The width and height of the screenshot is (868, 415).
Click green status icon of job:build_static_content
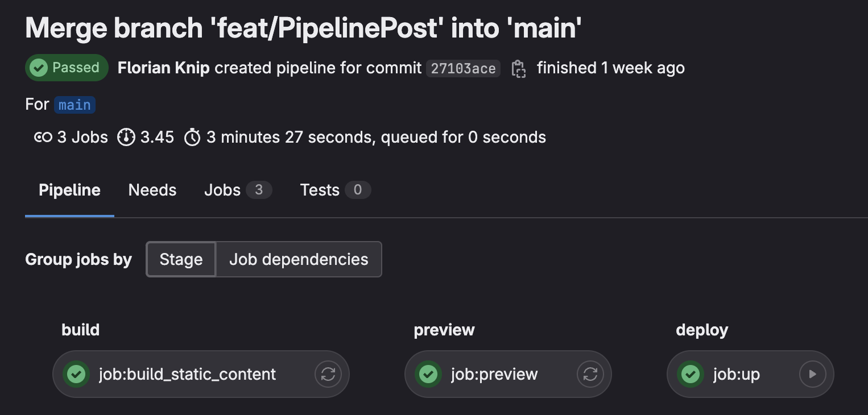click(76, 374)
